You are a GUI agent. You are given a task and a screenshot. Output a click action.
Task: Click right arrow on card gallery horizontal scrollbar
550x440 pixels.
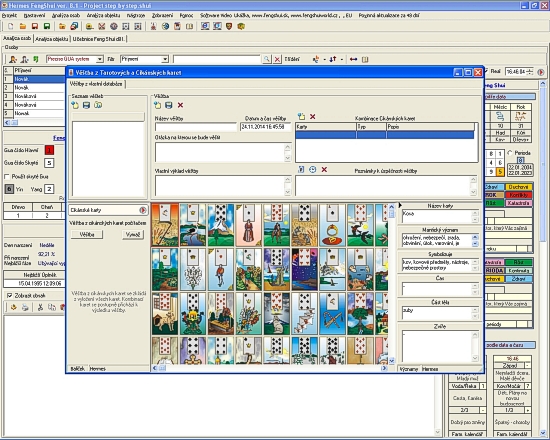pyautogui.click(x=384, y=368)
